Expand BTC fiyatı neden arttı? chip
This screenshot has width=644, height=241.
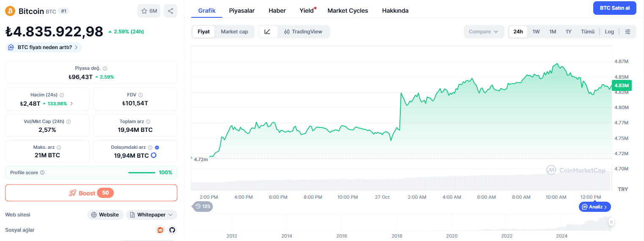point(44,47)
